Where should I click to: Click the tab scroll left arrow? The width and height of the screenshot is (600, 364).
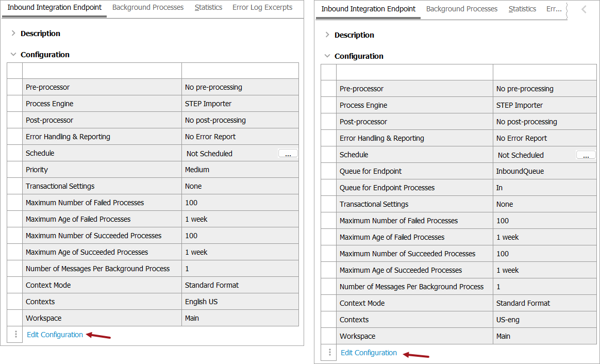[584, 9]
